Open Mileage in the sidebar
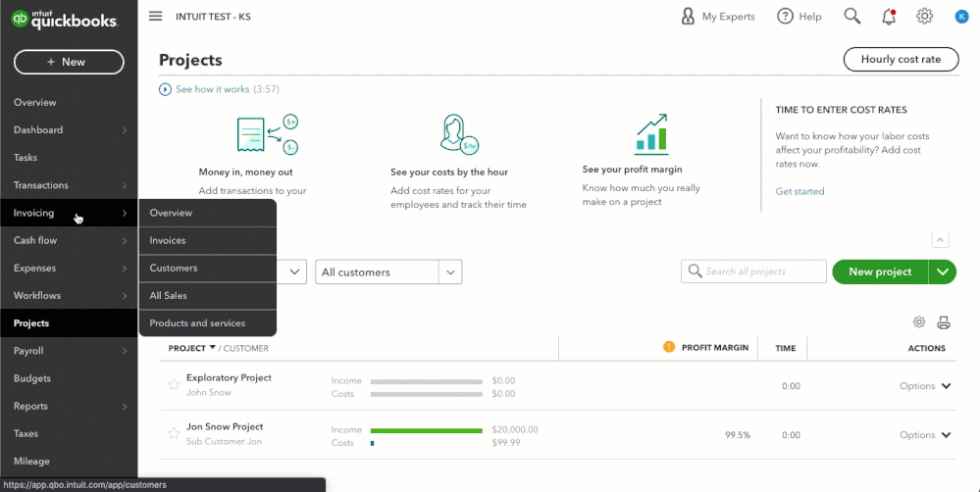Image resolution: width=980 pixels, height=492 pixels. click(x=69, y=461)
